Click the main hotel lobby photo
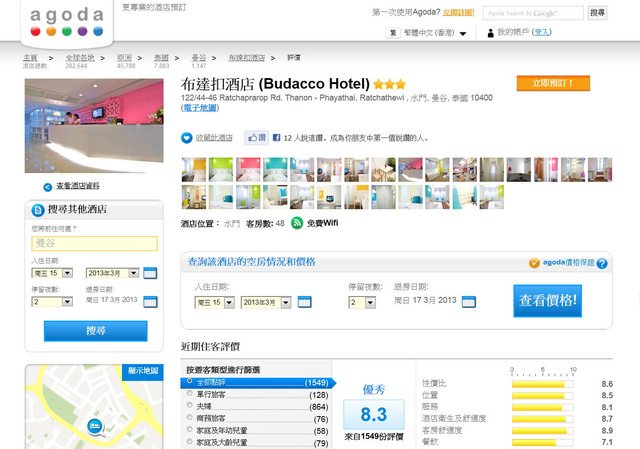Viewport: 640px width, 449px height. tap(94, 126)
